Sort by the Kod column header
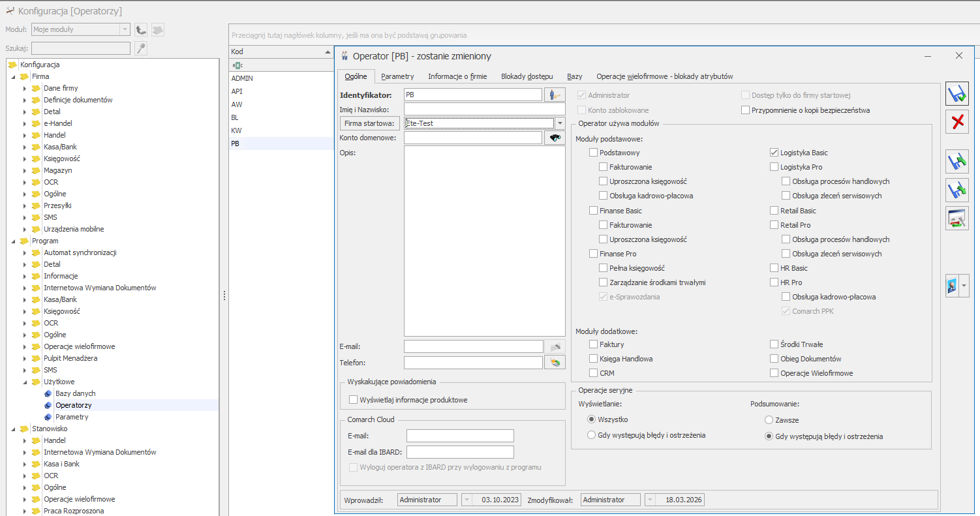Image resolution: width=980 pixels, height=516 pixels. pos(282,52)
